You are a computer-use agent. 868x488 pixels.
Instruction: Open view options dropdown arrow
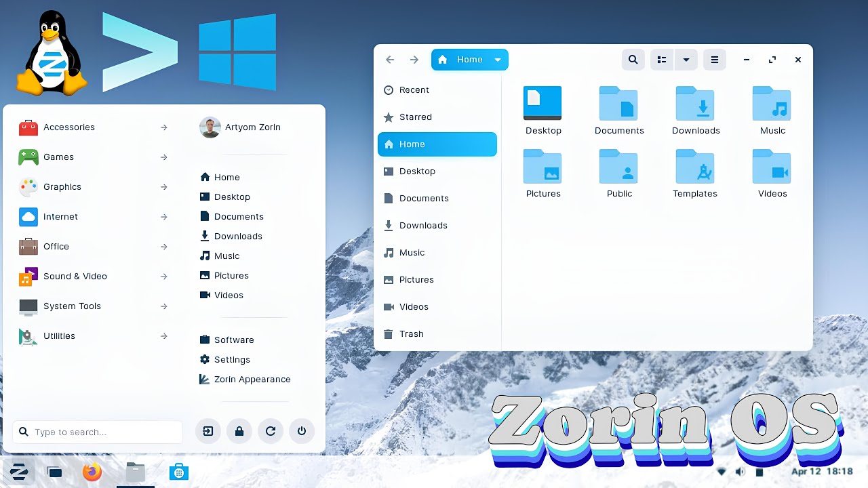pos(686,60)
